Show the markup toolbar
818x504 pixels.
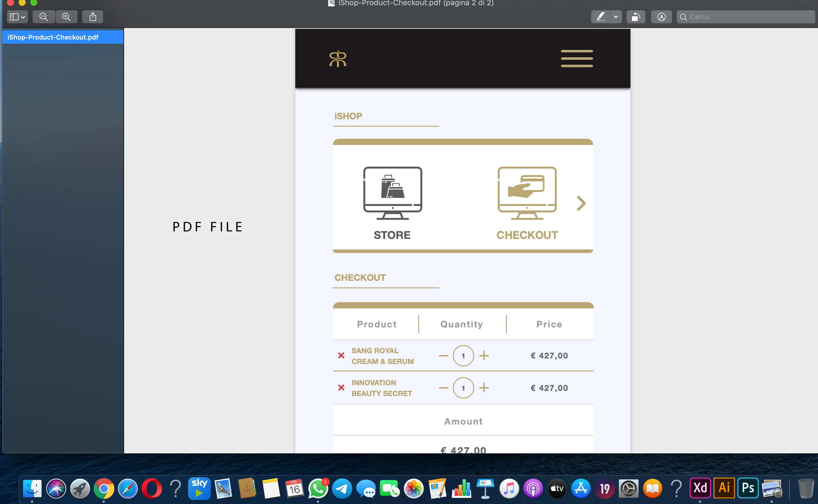tap(661, 17)
